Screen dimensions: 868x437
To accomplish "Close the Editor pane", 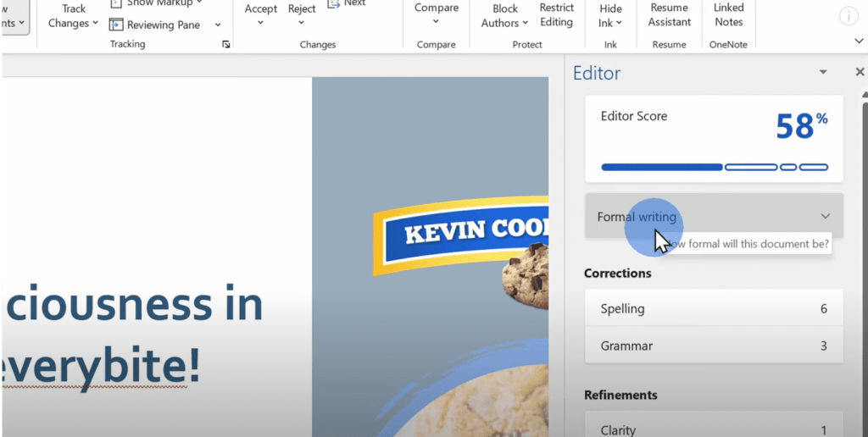I will click(x=860, y=72).
